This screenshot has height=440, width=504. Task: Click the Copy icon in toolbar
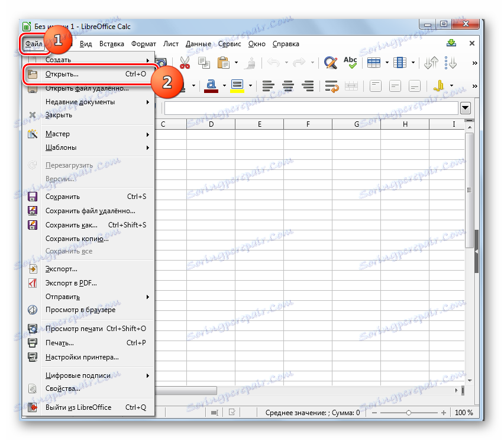[x=203, y=63]
